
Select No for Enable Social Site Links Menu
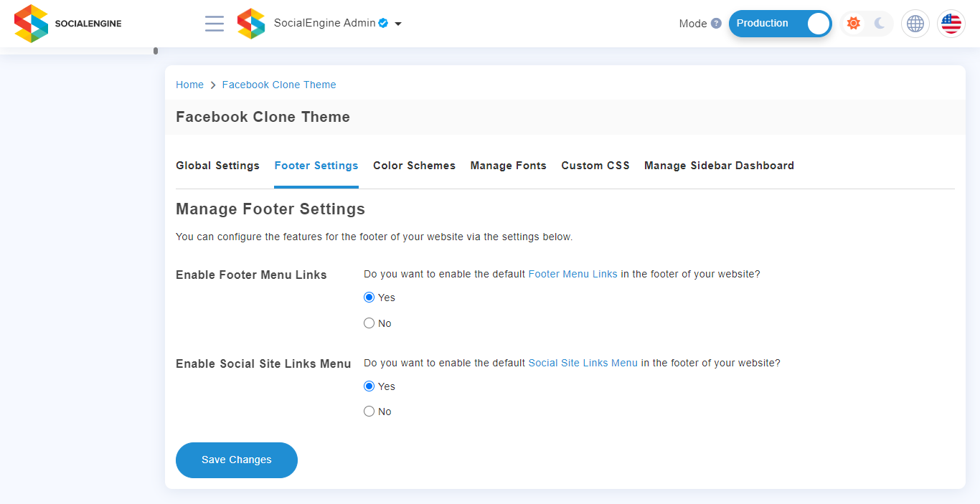tap(369, 412)
